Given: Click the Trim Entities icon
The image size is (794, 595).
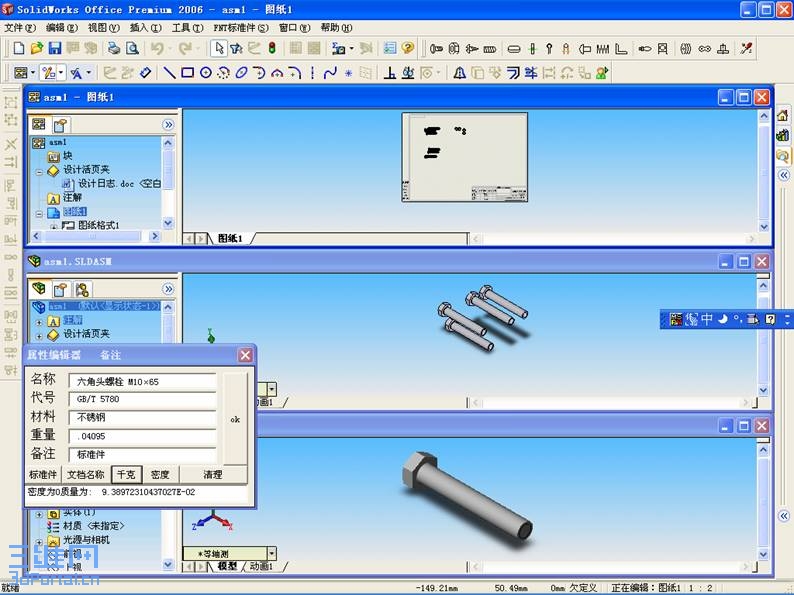Looking at the screenshot, I should point(531,73).
